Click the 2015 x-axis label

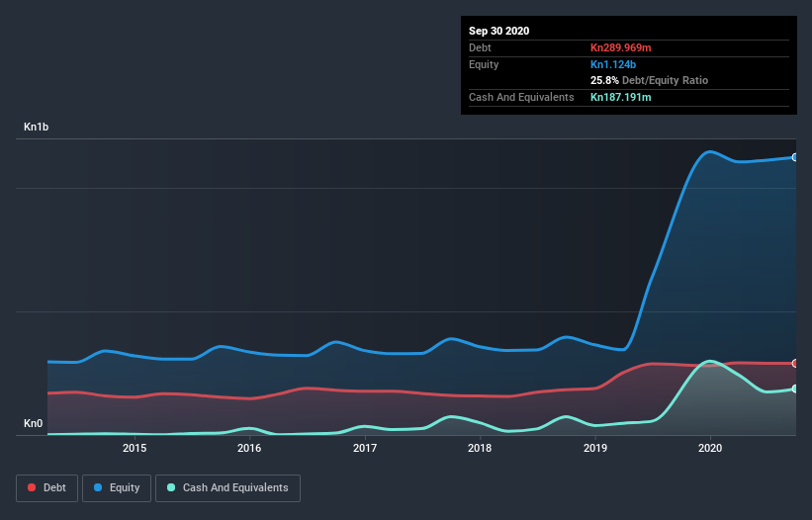[x=135, y=448]
